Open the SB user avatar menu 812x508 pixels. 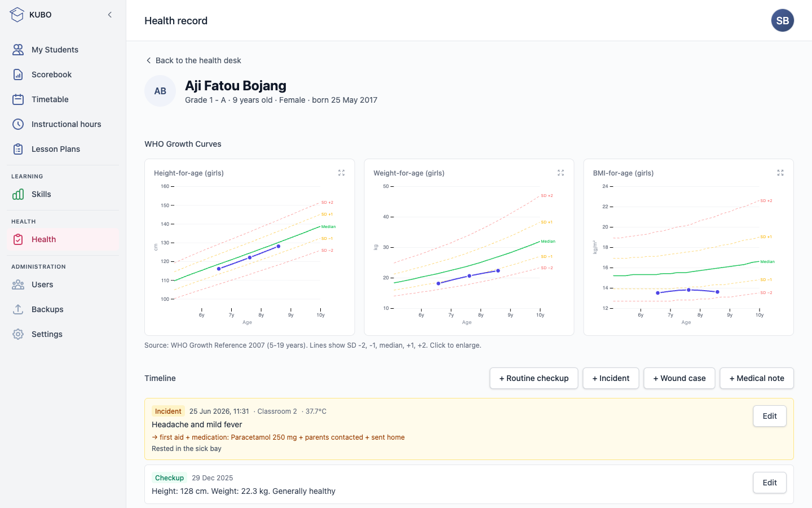pyautogui.click(x=783, y=20)
